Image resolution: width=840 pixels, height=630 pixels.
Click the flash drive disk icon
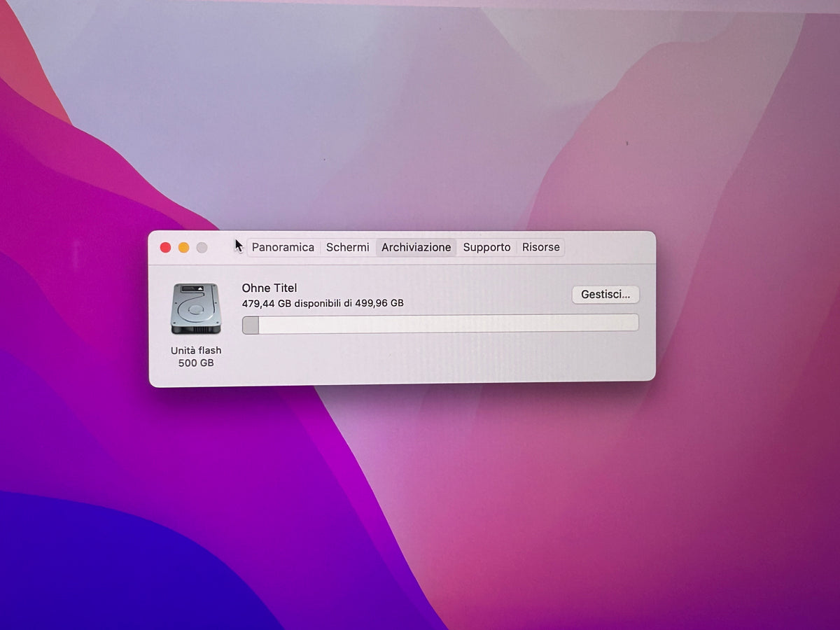[196, 309]
